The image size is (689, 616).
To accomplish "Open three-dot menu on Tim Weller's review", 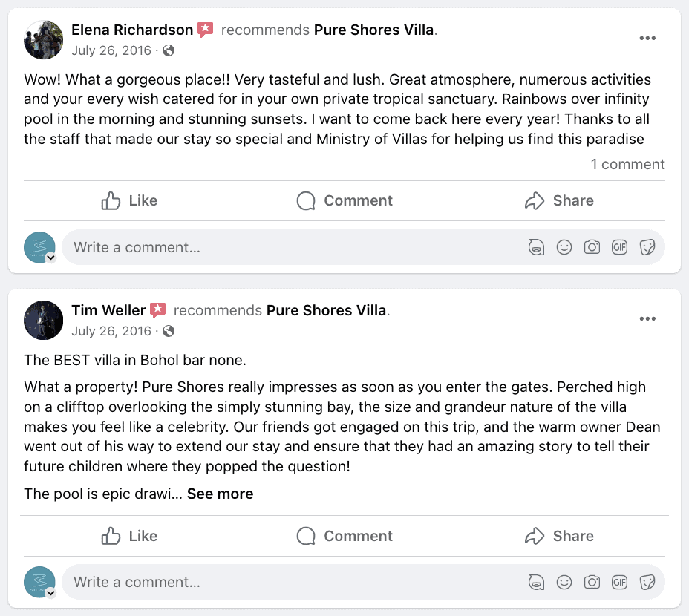I will (647, 319).
